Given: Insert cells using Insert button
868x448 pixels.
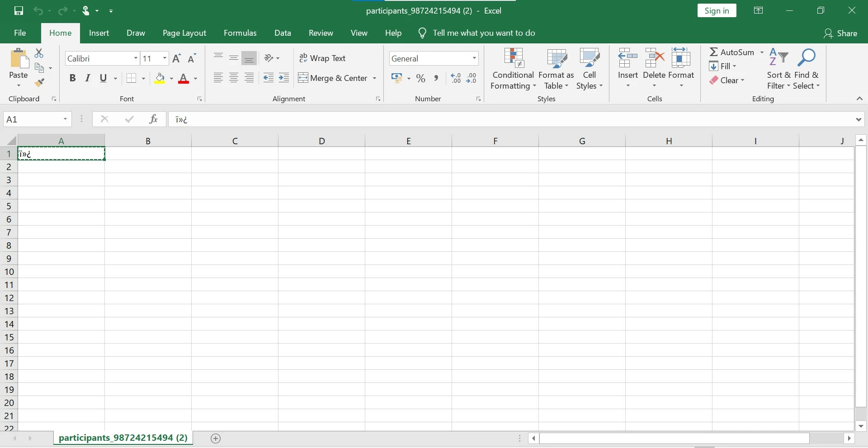Looking at the screenshot, I should [628, 68].
